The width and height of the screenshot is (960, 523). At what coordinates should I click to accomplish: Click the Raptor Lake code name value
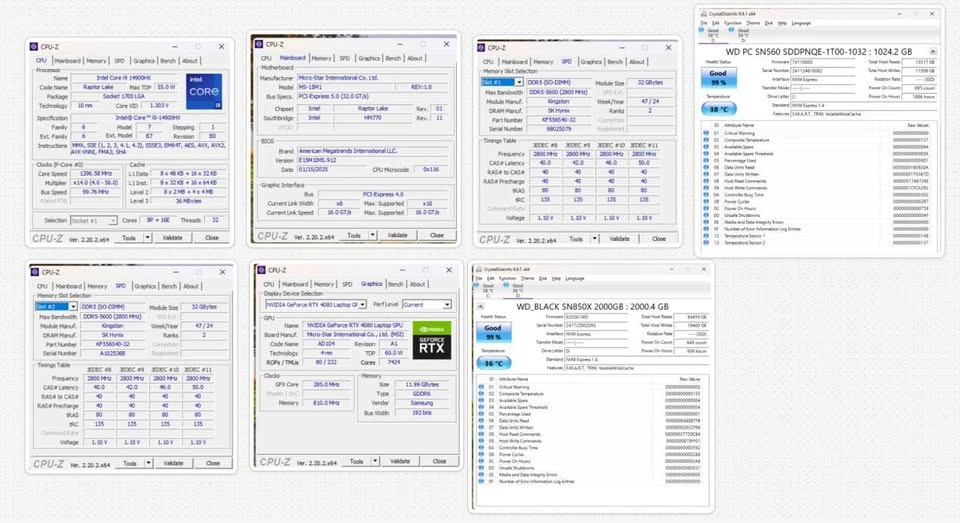[98, 88]
